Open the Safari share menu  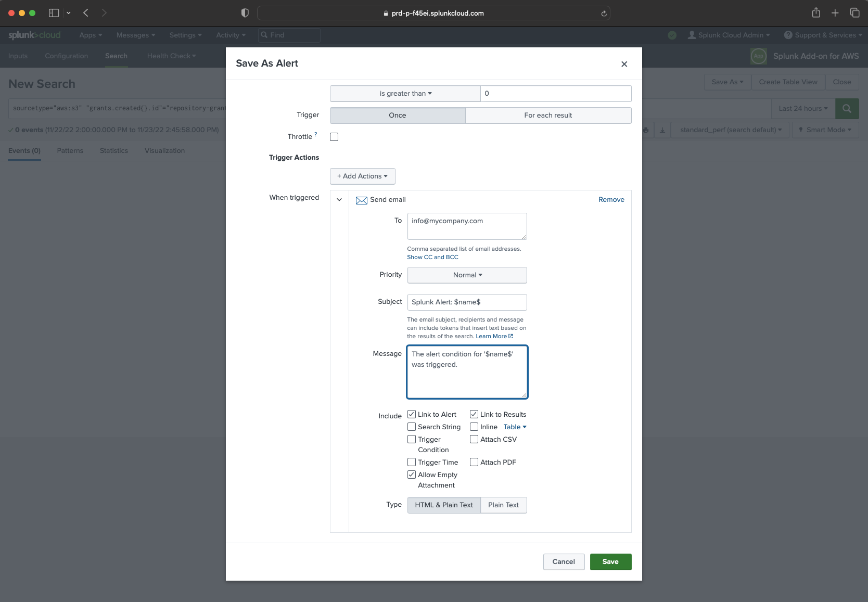816,13
